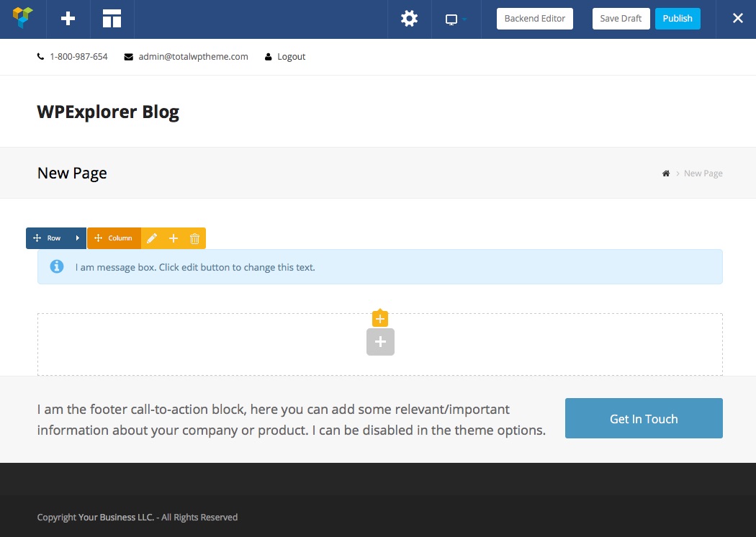756x537 pixels.
Task: Expand the Row controls arrow
Action: point(77,238)
